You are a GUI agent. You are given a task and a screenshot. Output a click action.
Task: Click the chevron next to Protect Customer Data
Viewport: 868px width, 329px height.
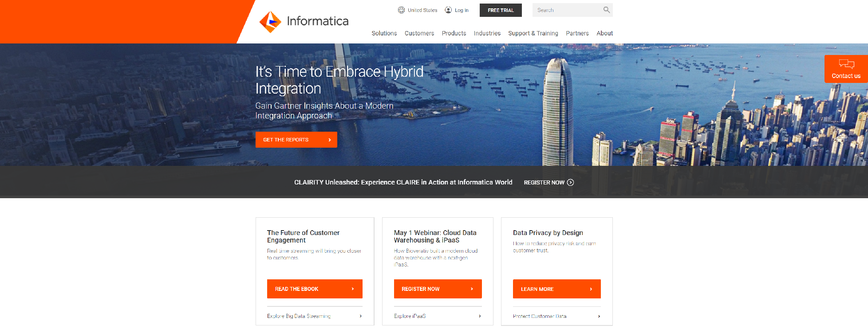[599, 316]
